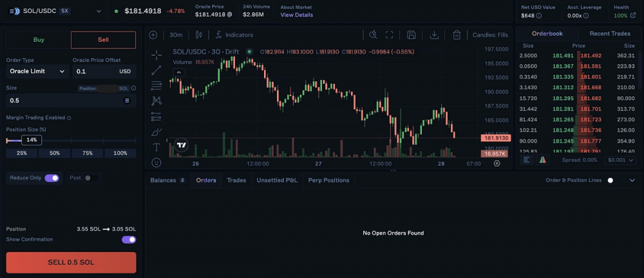Set position size to 25%

pos(22,153)
